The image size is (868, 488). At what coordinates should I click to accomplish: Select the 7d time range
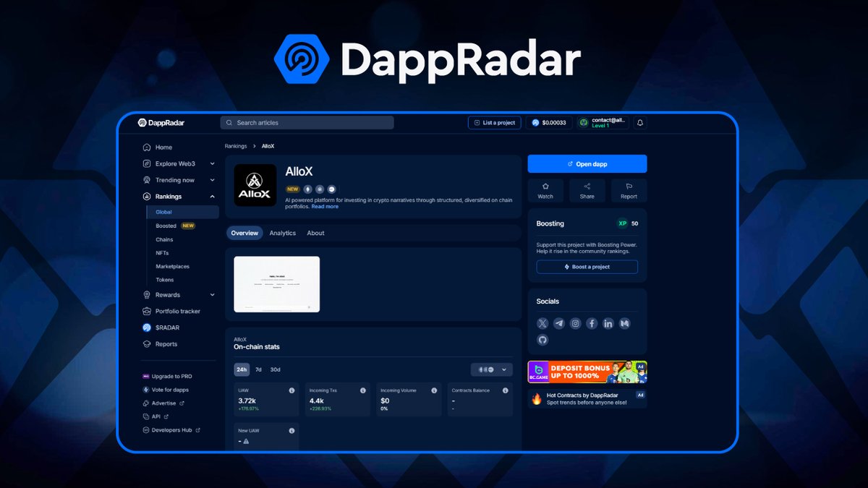pyautogui.click(x=259, y=369)
